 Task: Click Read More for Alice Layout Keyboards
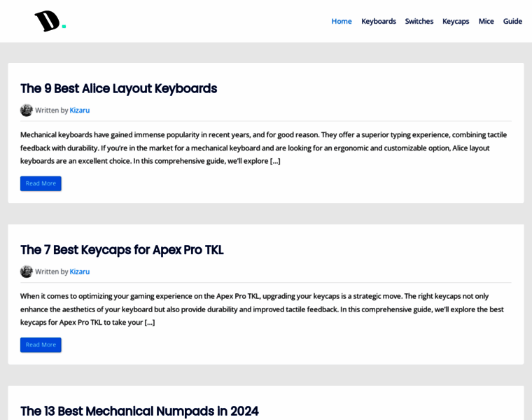coord(41,183)
